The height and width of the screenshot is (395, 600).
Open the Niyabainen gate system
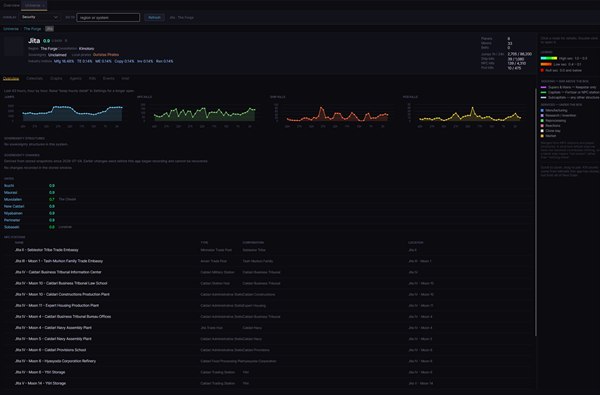[13, 213]
